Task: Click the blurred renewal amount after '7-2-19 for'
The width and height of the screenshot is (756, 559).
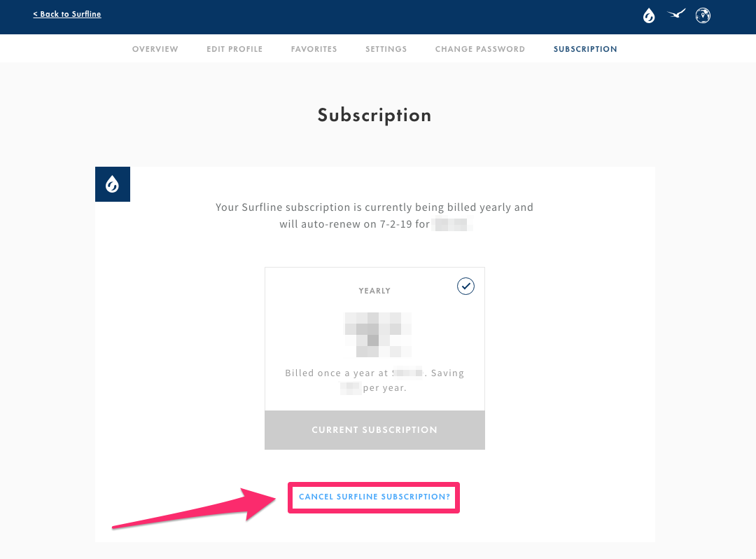Action: click(452, 224)
